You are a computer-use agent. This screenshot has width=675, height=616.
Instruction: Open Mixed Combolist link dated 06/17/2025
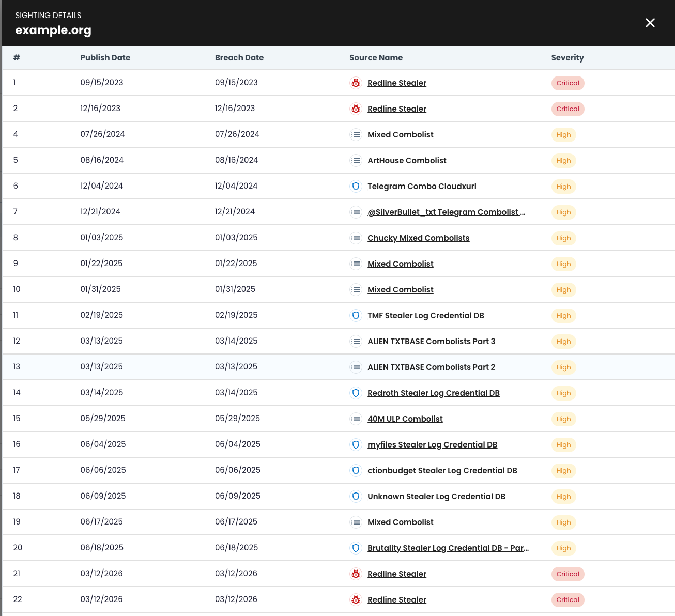[401, 522]
